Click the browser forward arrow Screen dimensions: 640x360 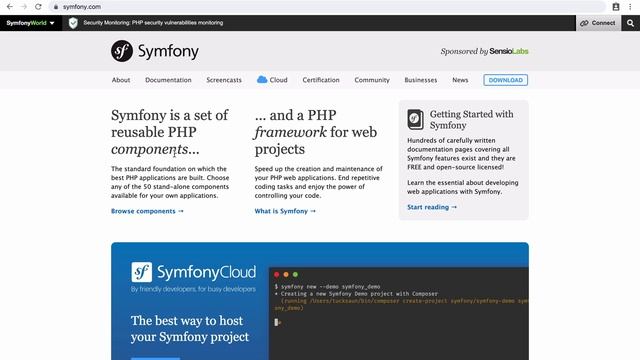(x=24, y=7)
